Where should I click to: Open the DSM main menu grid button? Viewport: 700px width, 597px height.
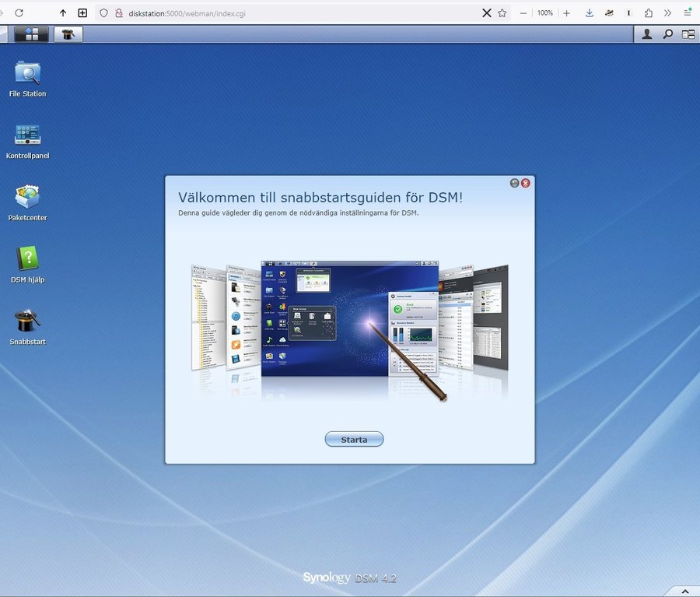click(x=31, y=34)
